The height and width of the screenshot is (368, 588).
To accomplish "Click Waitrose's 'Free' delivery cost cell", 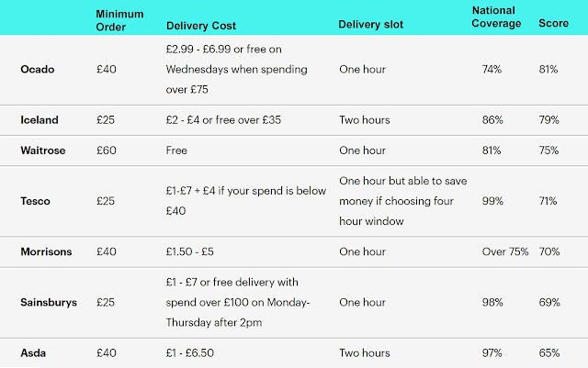I will click(178, 149).
